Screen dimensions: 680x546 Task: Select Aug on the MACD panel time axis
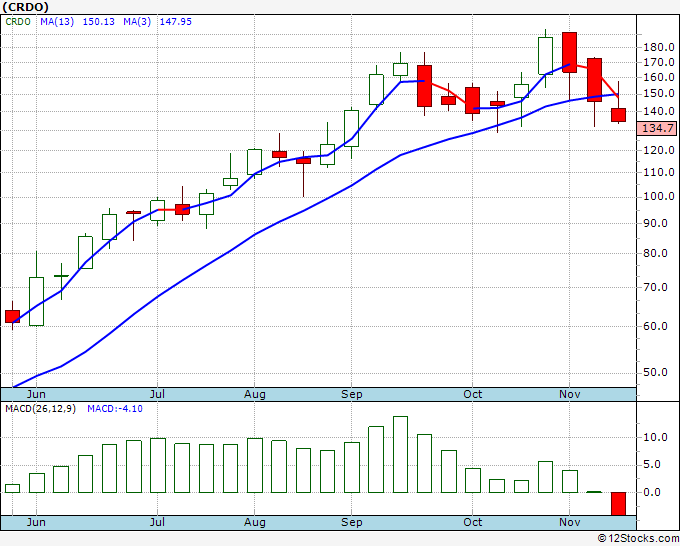(x=255, y=522)
